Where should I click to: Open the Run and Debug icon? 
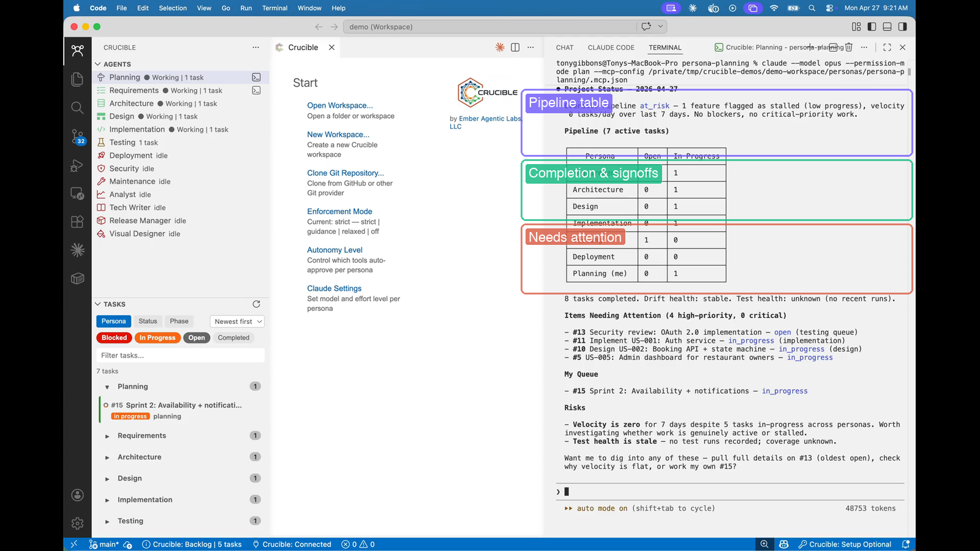pyautogui.click(x=77, y=165)
